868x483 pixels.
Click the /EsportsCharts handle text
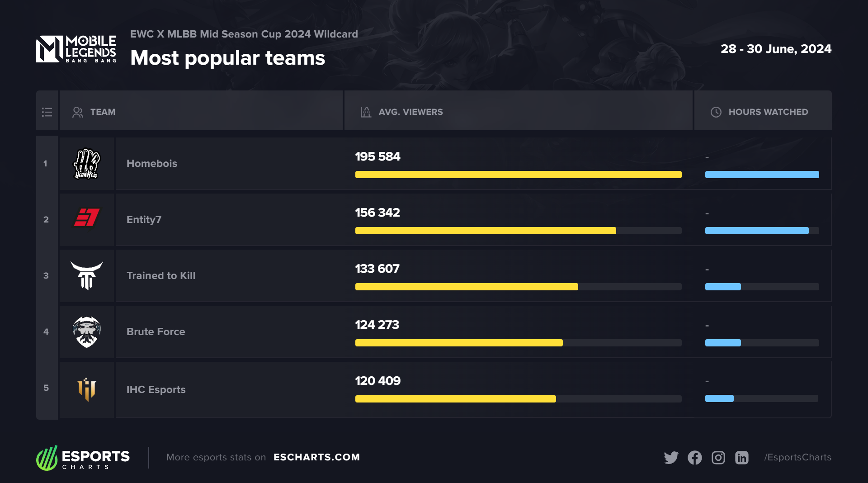[x=797, y=457]
